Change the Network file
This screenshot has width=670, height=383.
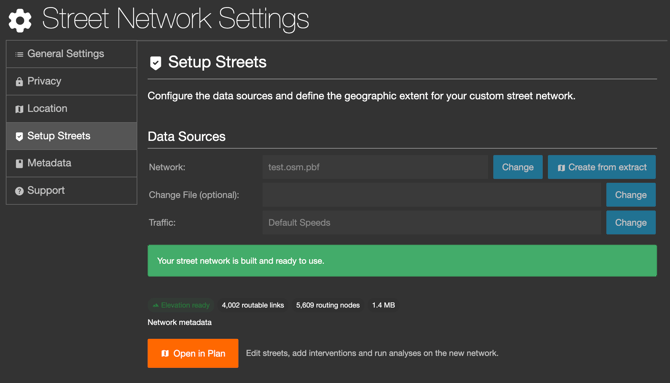point(518,167)
